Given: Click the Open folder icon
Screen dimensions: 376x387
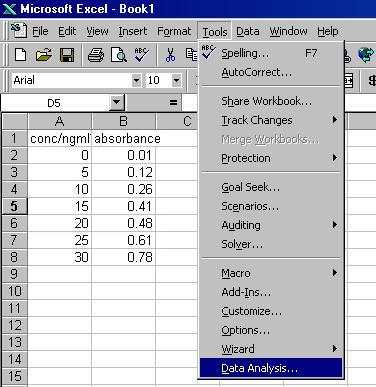Looking at the screenshot, I should pos(44,54).
